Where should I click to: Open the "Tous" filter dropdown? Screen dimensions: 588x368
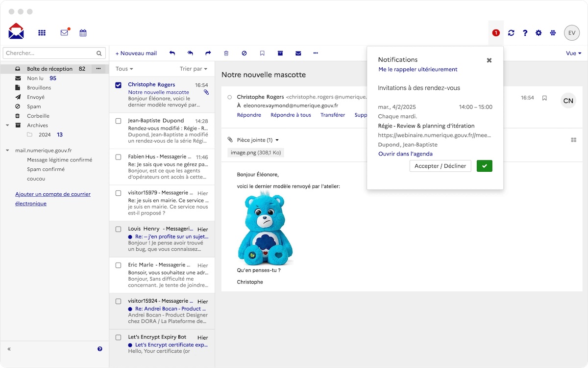click(x=124, y=69)
